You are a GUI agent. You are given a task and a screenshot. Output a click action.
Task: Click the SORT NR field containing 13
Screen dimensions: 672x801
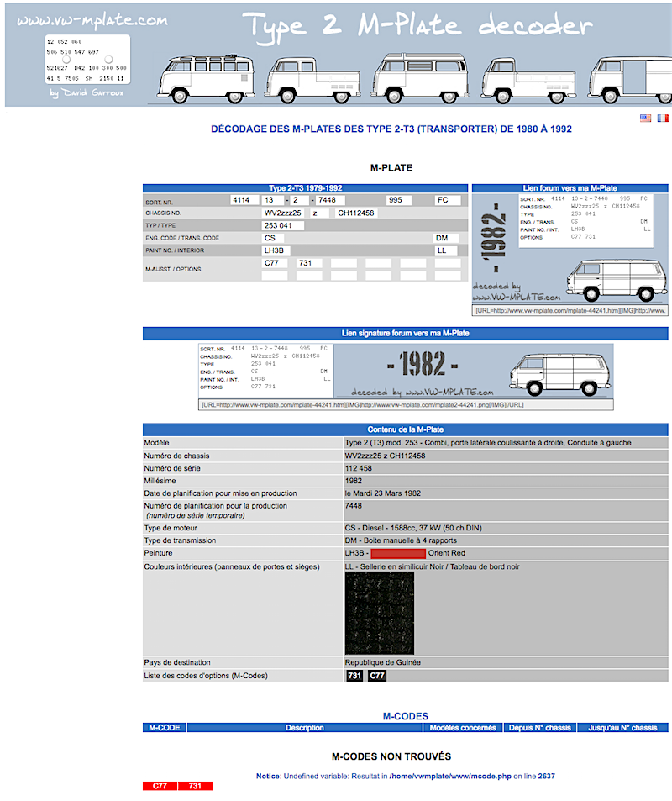click(x=273, y=200)
